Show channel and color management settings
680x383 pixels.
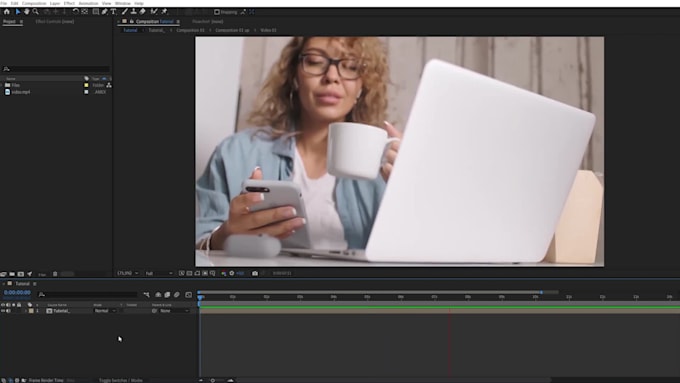point(223,273)
